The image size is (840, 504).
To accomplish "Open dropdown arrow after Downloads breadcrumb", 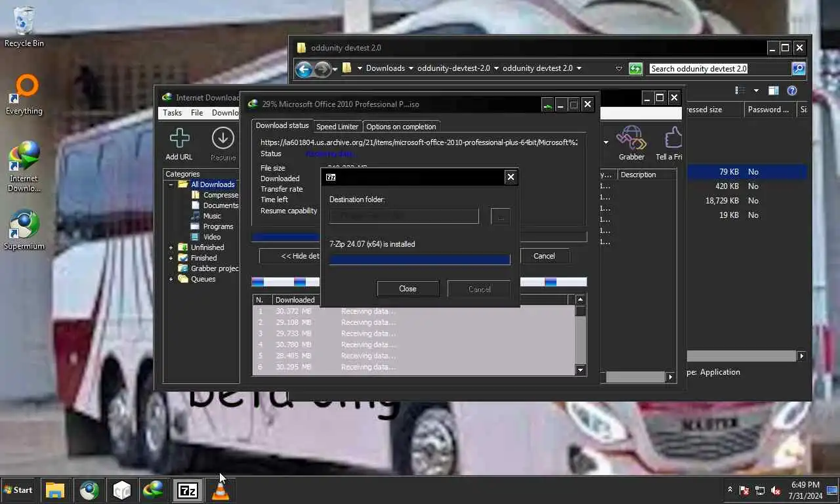I will tap(411, 68).
